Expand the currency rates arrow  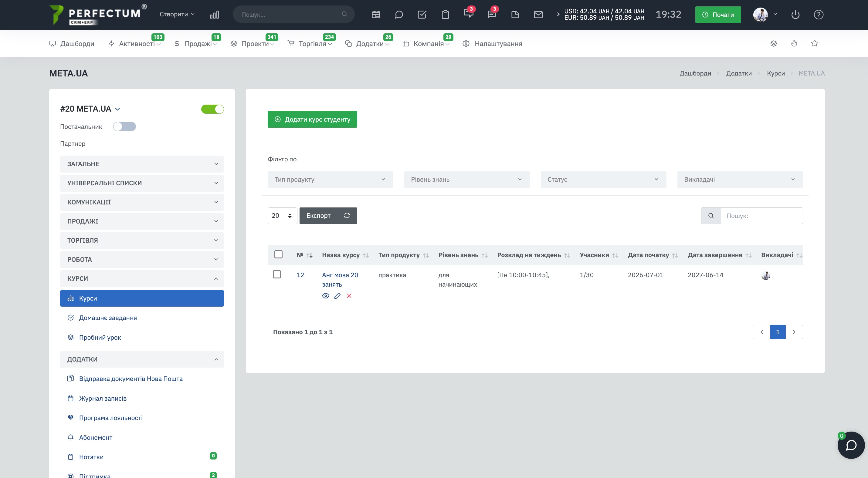pos(558,14)
